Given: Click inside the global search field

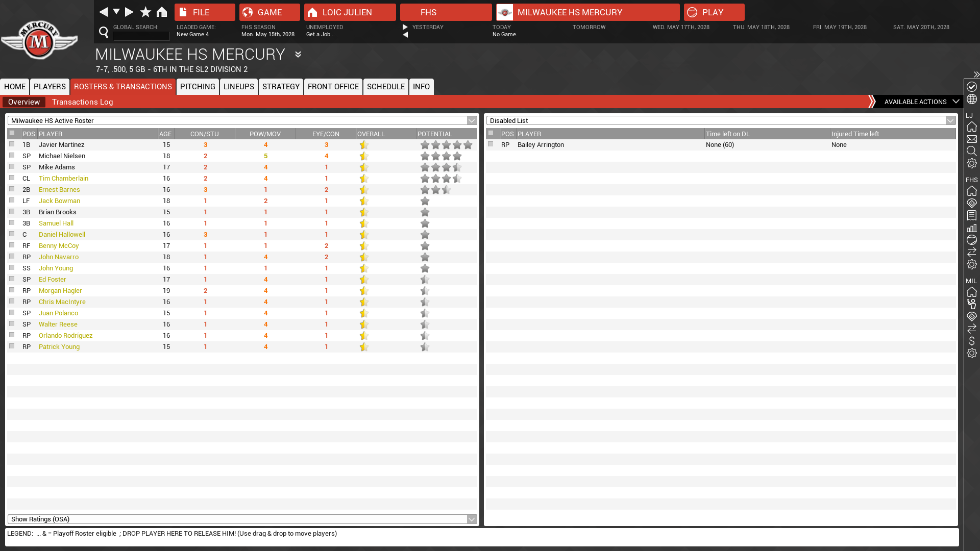Looking at the screenshot, I should 141,36.
